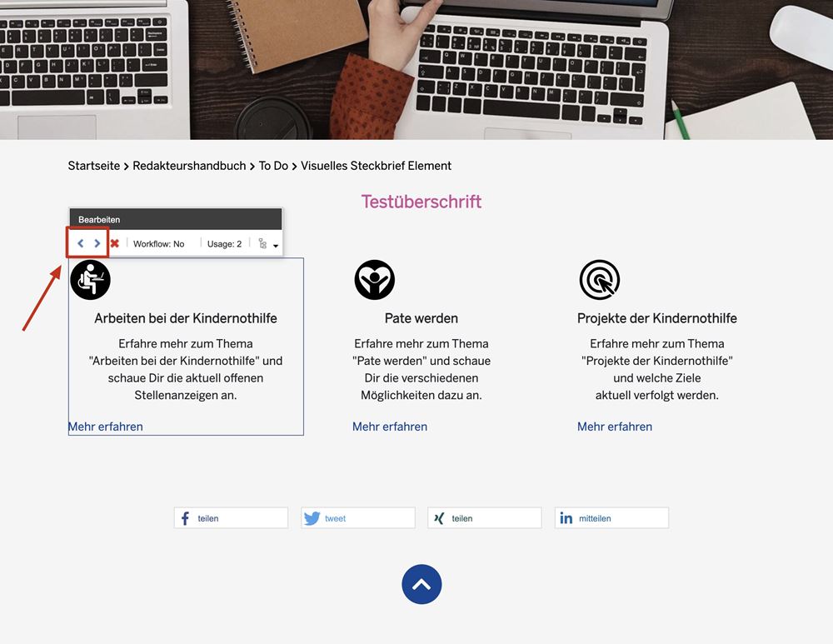Open Mehr erfahren under Projekte der Kindernothilfe
This screenshot has width=833, height=644.
coord(615,427)
